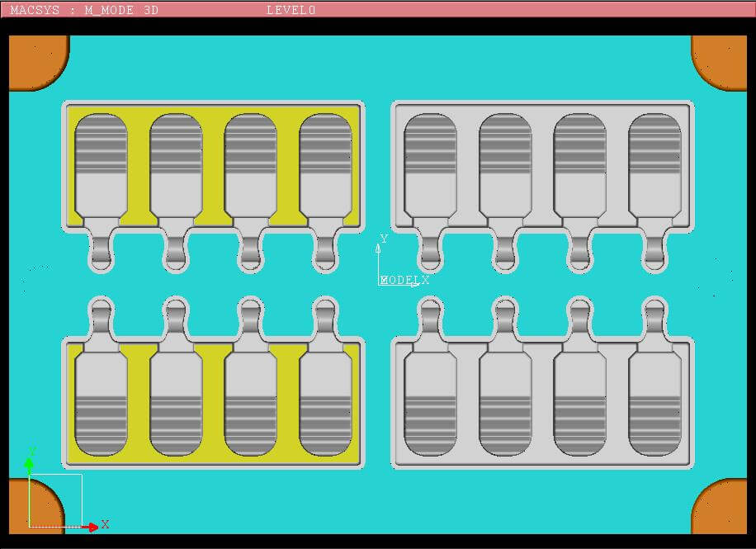Select the MODEL origin label at center
This screenshot has width=756, height=549.
coord(399,280)
